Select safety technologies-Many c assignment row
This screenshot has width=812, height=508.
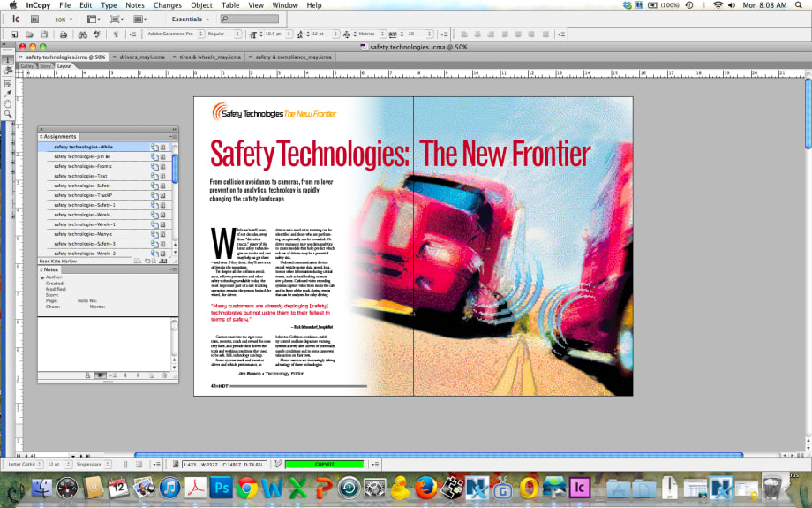coord(105,234)
